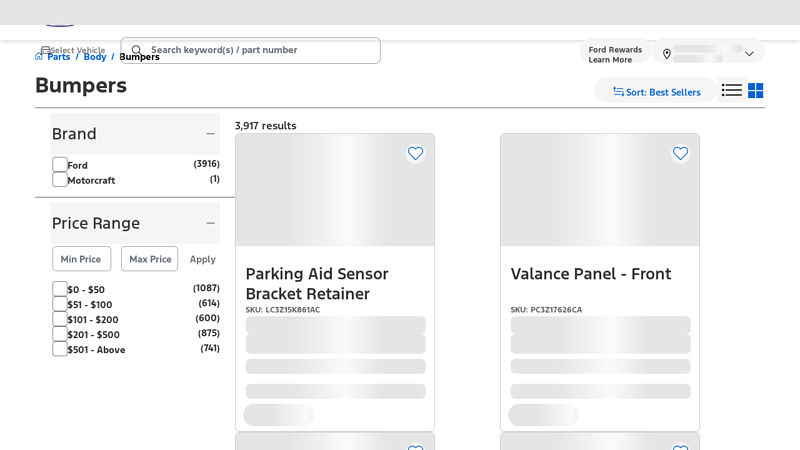The image size is (800, 450).
Task: Check the Motorcraft brand filter
Action: [60, 180]
